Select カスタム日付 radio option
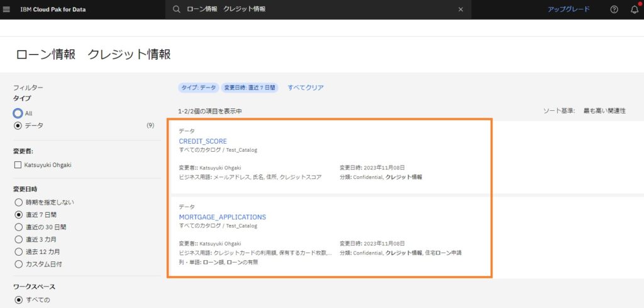This screenshot has height=308, width=644. 18,264
